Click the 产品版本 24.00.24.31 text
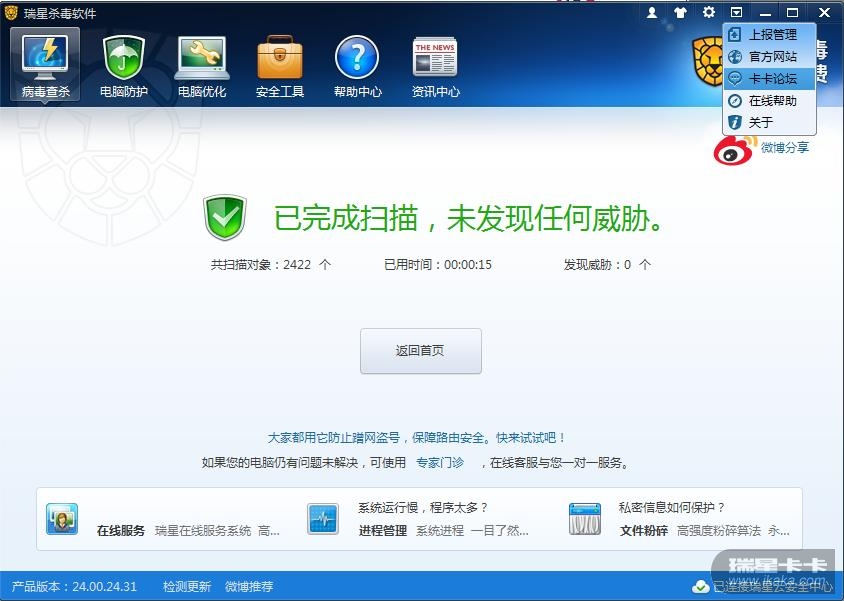This screenshot has height=601, width=844. [x=74, y=586]
